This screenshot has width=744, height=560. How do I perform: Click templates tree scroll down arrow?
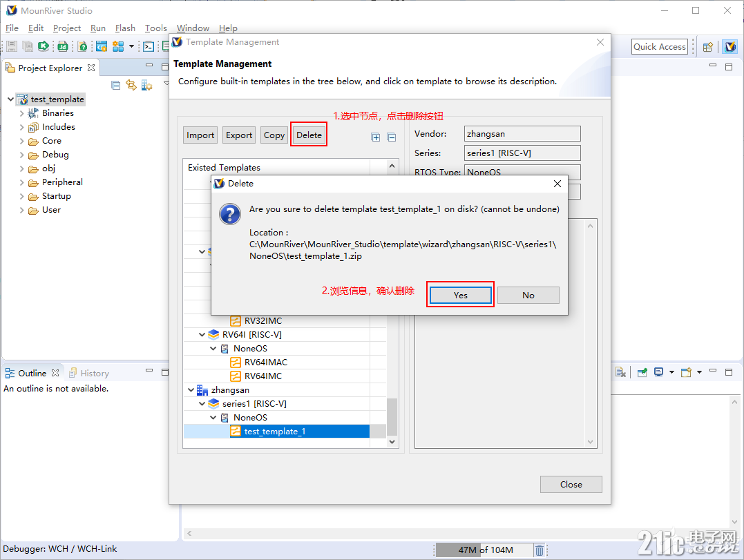tap(392, 441)
